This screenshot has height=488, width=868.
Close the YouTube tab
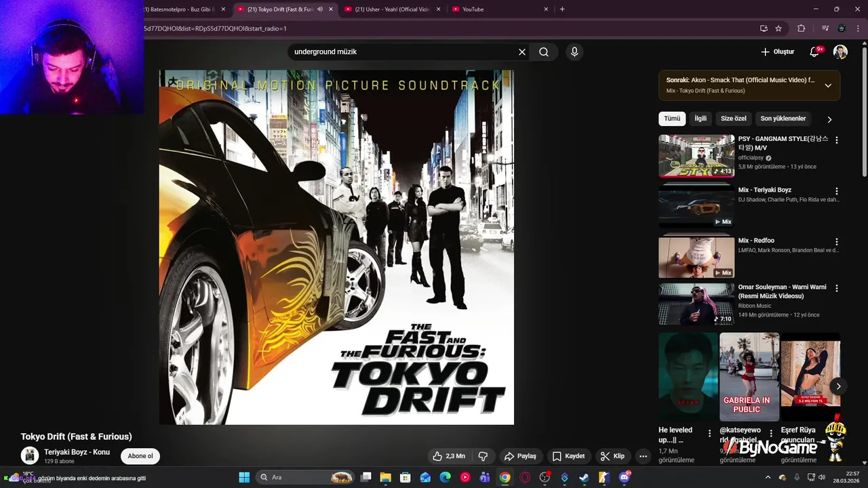click(x=546, y=9)
